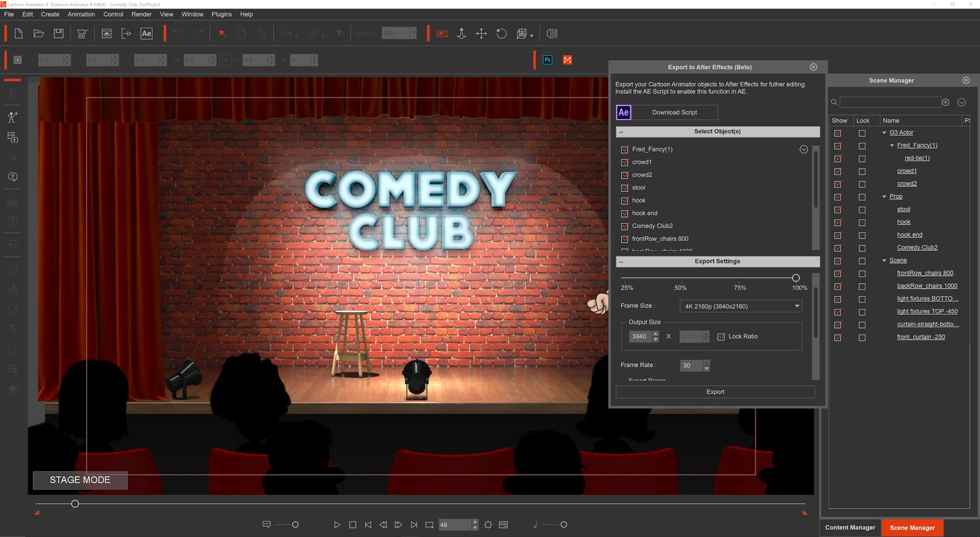Switch to Content Manager tab

[850, 528]
